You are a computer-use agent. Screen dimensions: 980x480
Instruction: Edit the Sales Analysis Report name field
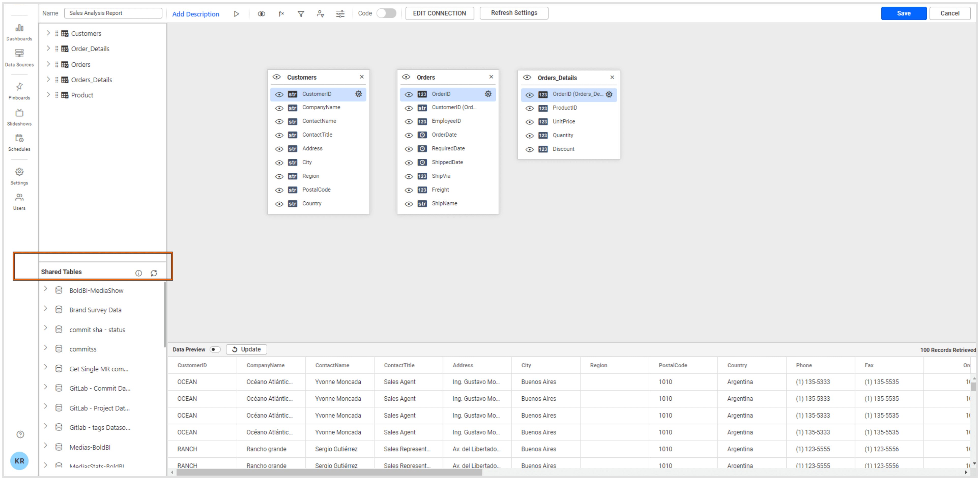pyautogui.click(x=113, y=12)
